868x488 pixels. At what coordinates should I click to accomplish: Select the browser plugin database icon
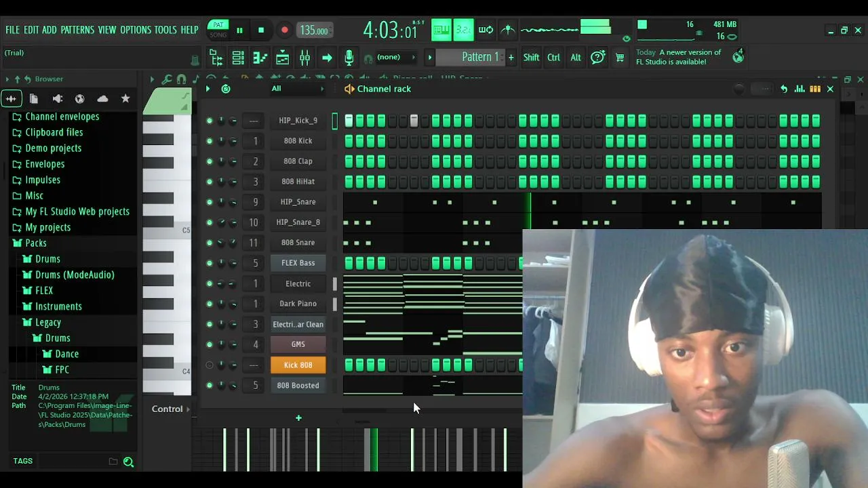coord(57,99)
